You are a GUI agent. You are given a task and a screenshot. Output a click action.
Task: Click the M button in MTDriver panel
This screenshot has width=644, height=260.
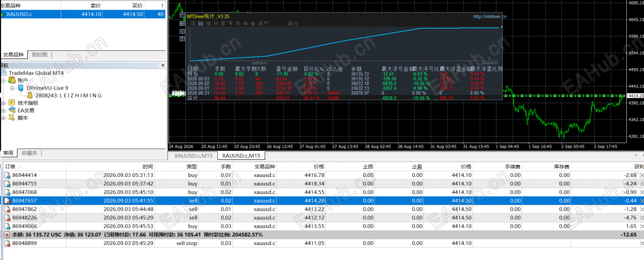(246, 24)
